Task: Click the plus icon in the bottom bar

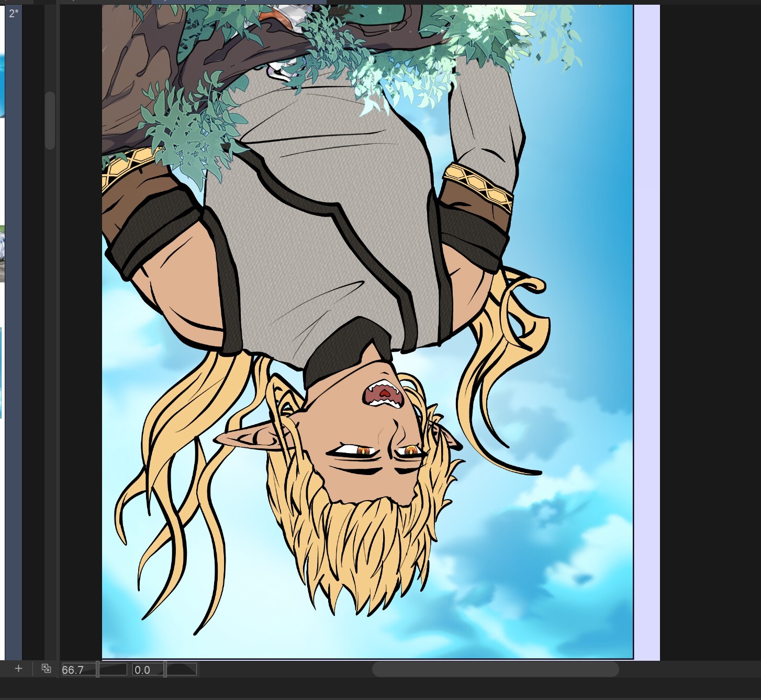Action: 18,669
